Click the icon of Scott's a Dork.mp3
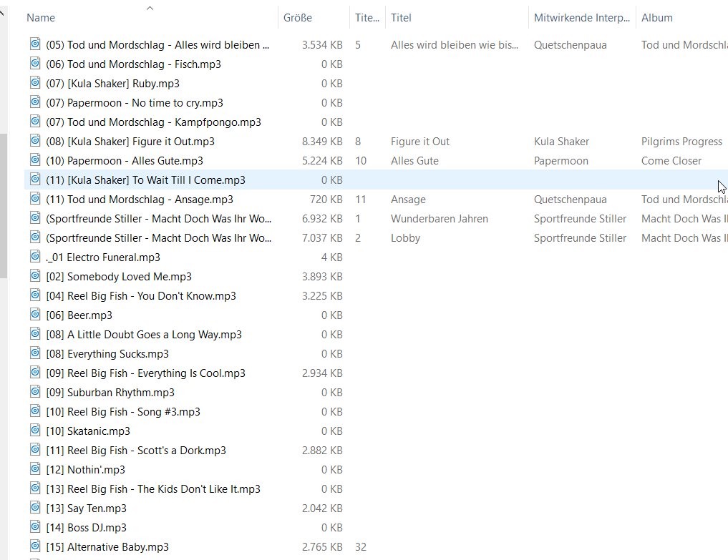The image size is (728, 560). point(35,450)
